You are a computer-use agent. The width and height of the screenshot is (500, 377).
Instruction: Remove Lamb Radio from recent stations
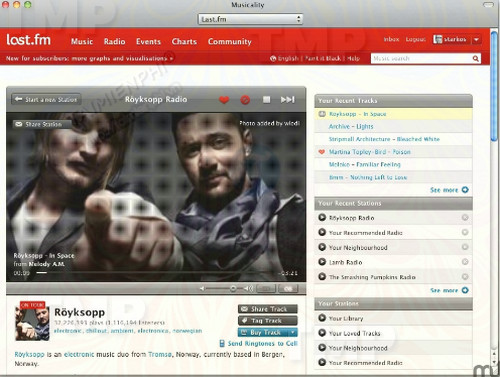(465, 262)
